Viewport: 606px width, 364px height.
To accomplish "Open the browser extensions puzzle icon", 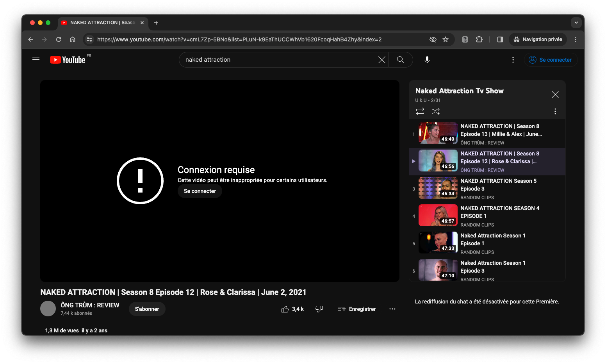I will 479,39.
